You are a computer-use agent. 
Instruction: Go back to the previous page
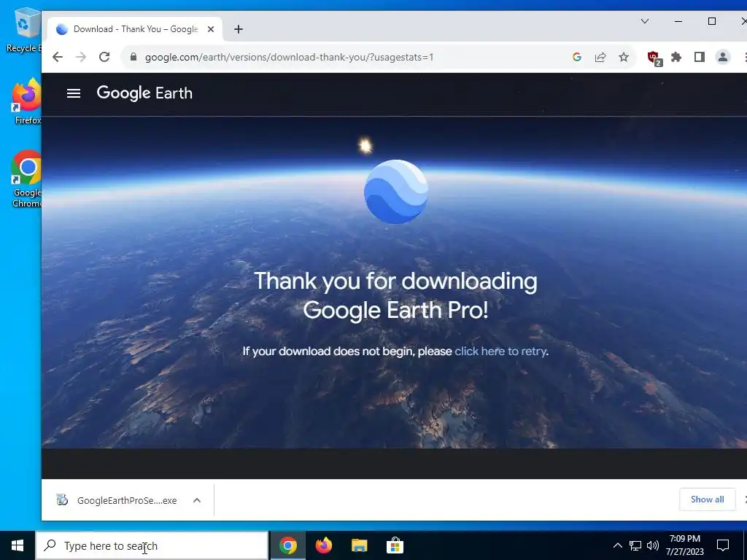coord(58,57)
